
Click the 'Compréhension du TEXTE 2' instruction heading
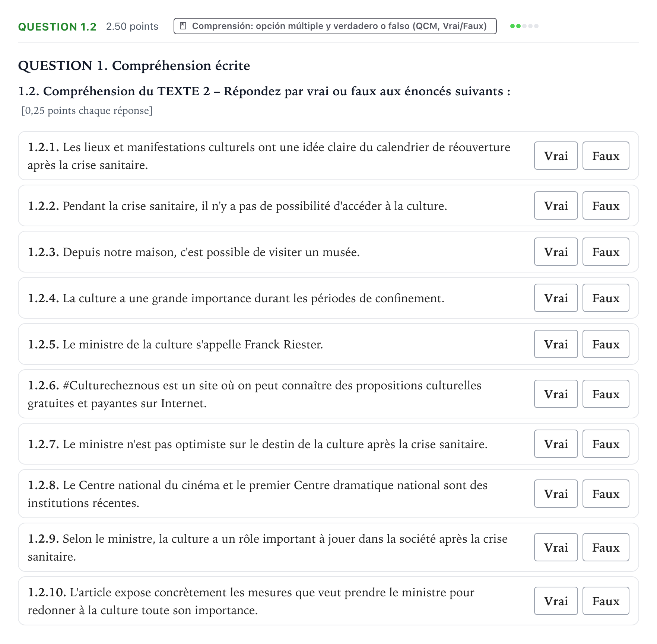264,91
